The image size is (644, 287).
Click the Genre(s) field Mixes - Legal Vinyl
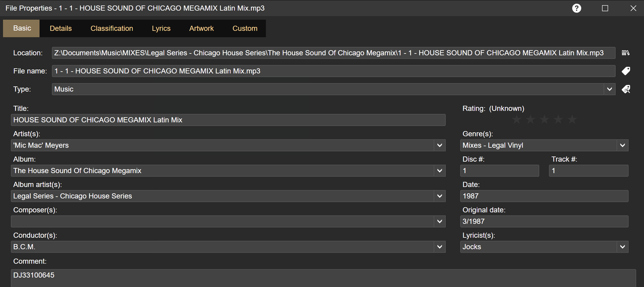click(x=539, y=146)
